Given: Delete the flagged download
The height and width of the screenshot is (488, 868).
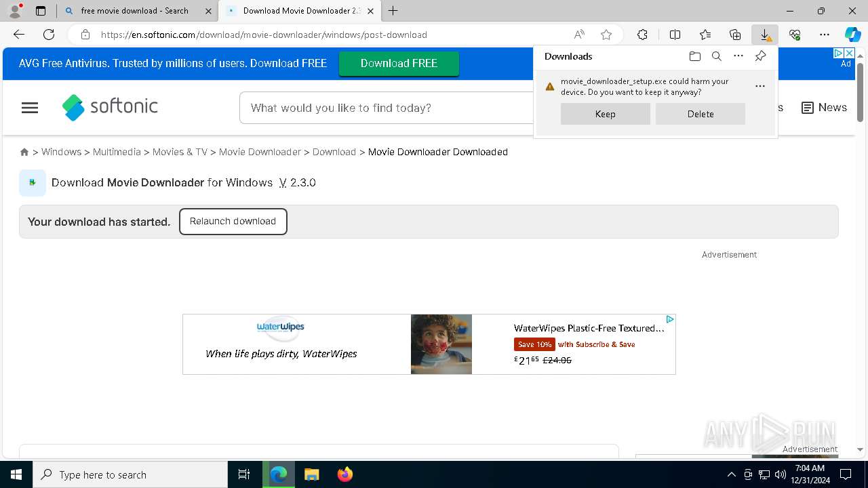Looking at the screenshot, I should (701, 114).
